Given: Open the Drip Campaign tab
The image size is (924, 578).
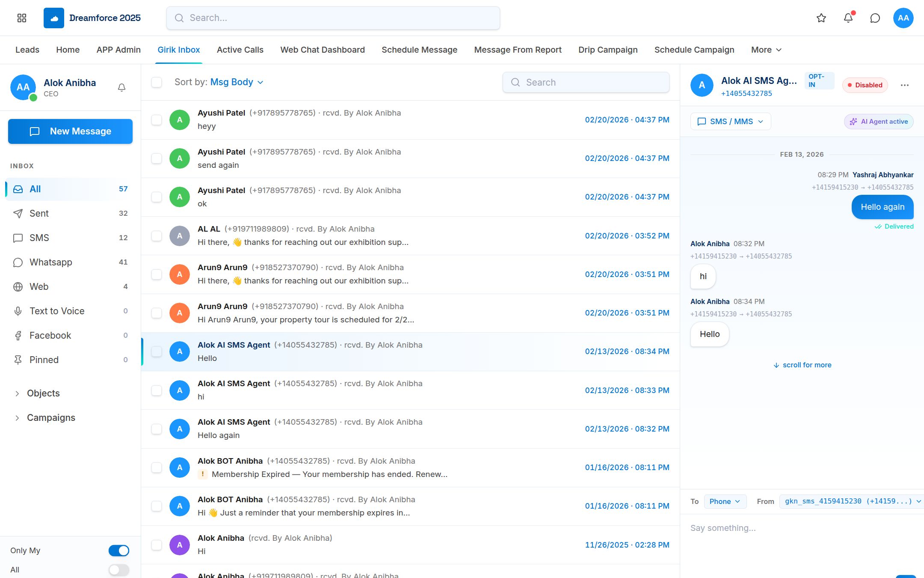Looking at the screenshot, I should [608, 50].
